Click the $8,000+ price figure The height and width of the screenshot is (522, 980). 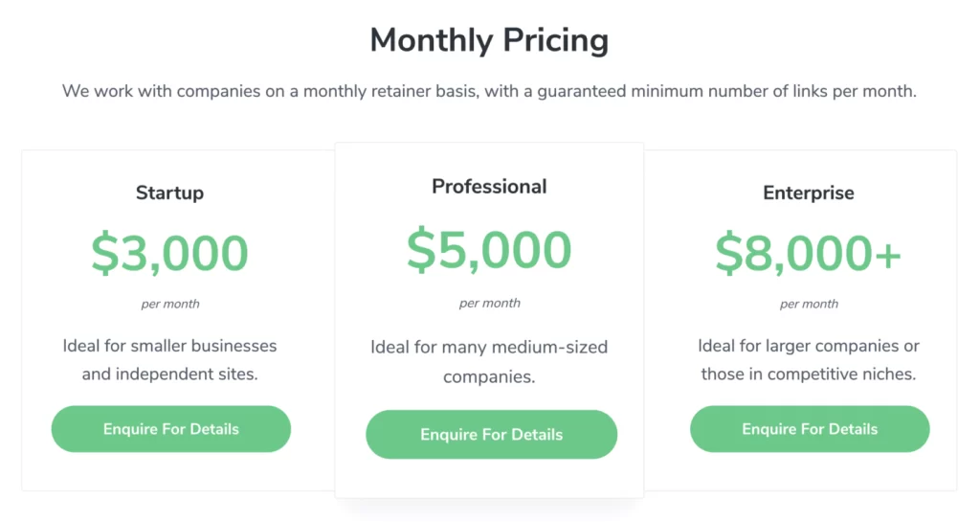pyautogui.click(x=809, y=253)
